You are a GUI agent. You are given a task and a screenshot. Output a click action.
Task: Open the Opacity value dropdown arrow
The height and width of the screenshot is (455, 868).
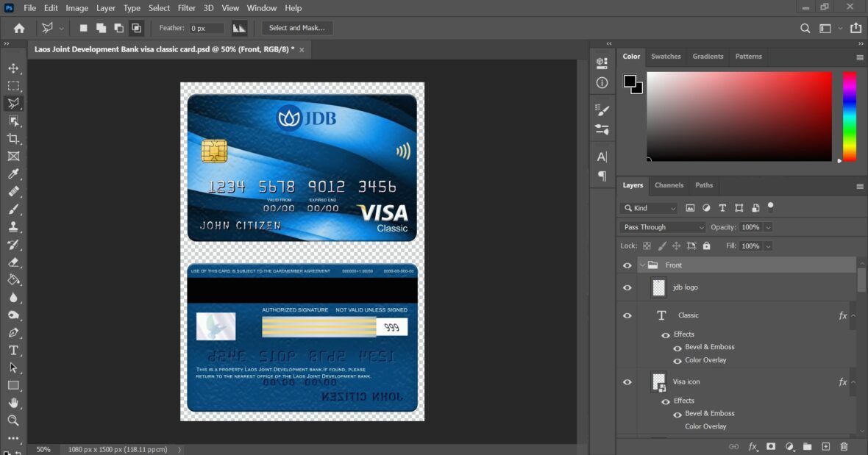point(768,227)
